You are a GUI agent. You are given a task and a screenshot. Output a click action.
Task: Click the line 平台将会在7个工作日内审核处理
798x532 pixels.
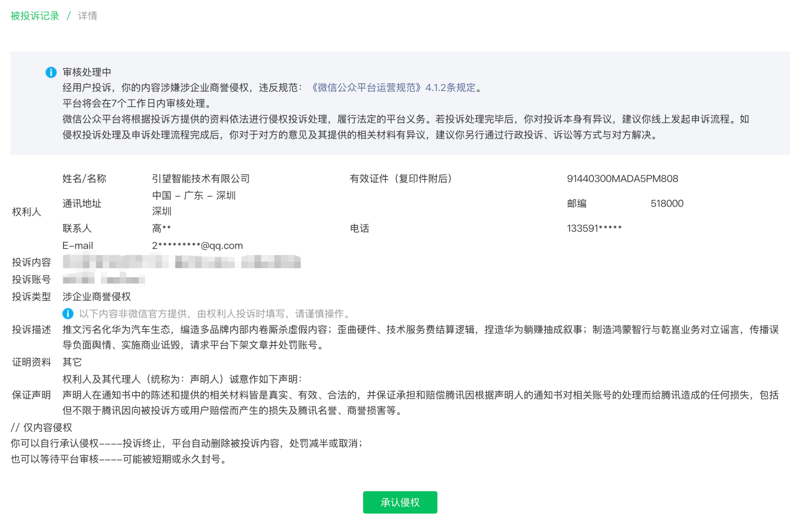click(138, 103)
